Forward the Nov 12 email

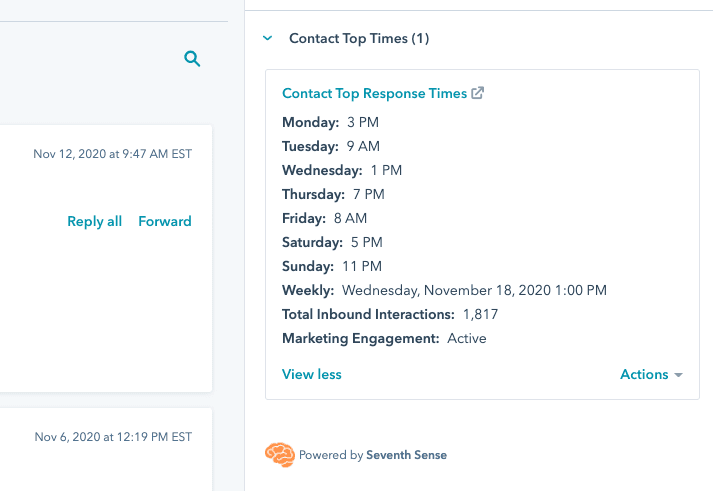click(165, 221)
